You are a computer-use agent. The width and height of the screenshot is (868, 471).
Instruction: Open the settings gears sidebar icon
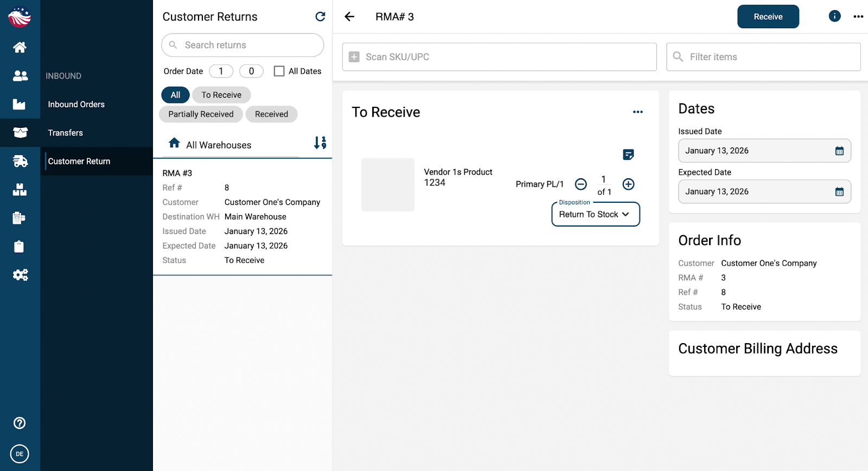[x=20, y=275]
